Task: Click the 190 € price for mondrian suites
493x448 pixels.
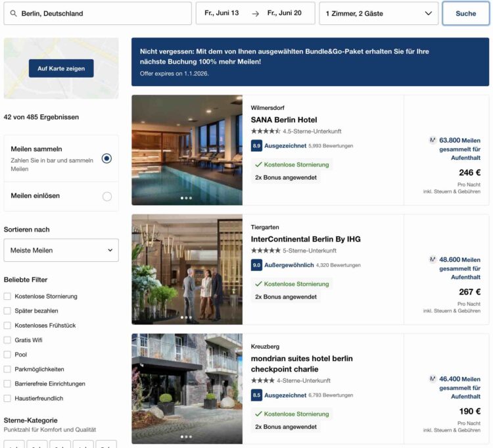Action: click(x=469, y=411)
